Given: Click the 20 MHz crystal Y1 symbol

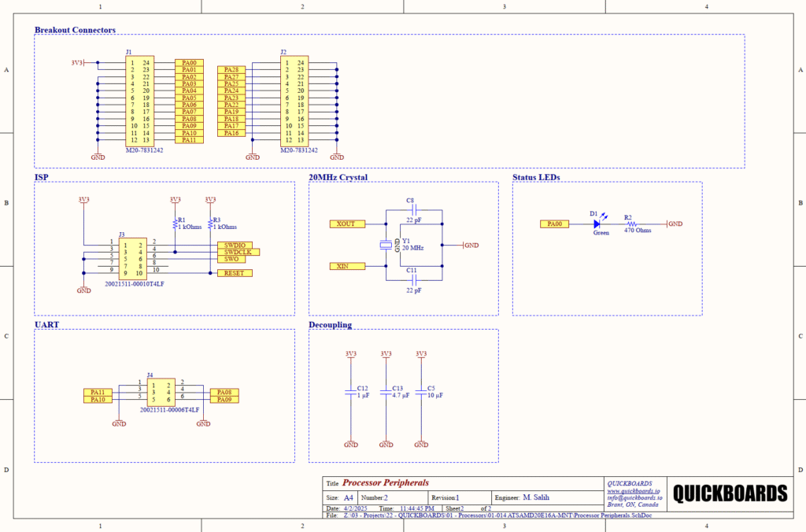Looking at the screenshot, I should (x=386, y=245).
